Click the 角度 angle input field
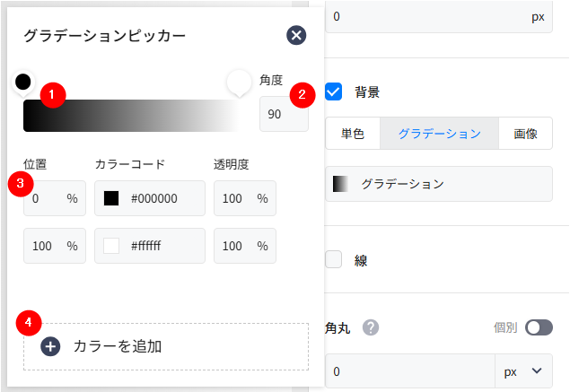The image size is (570, 392). coord(282,115)
